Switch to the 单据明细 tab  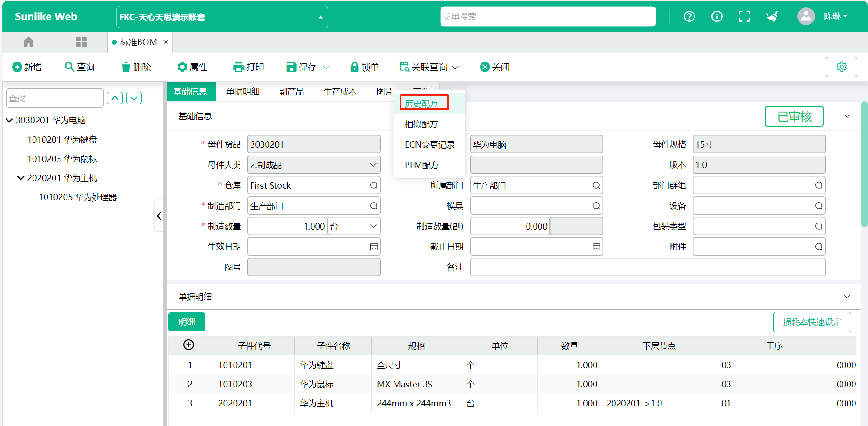pyautogui.click(x=243, y=92)
